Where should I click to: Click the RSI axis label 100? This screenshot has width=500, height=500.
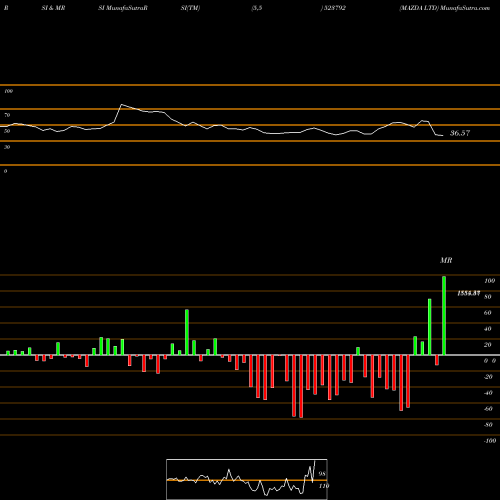point(8,91)
